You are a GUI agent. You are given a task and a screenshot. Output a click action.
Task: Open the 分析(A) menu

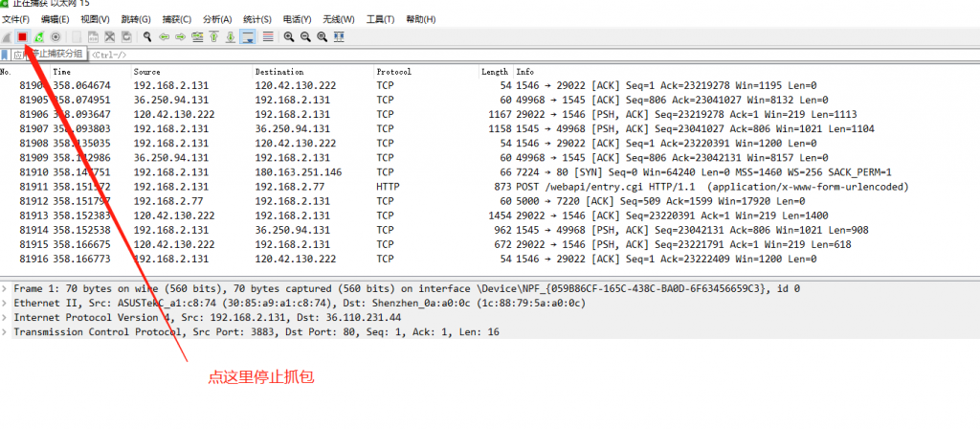click(x=217, y=19)
